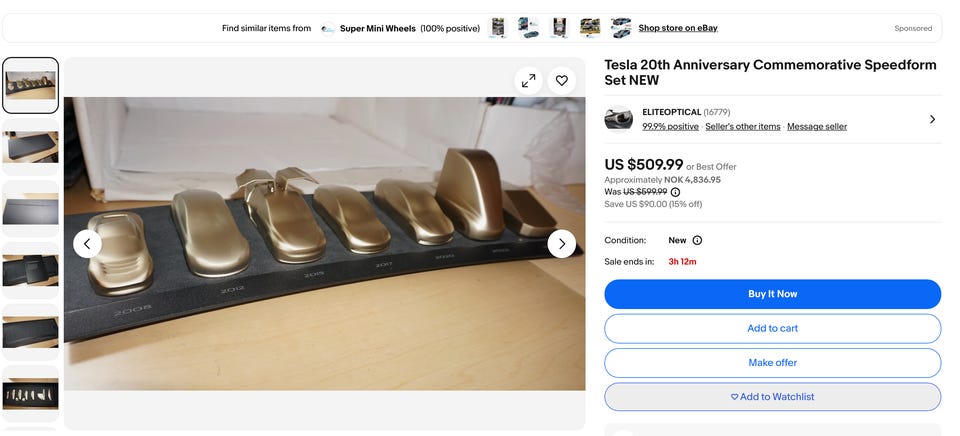The image size is (960, 436).
Task: Click the Message seller link
Action: [x=816, y=127]
